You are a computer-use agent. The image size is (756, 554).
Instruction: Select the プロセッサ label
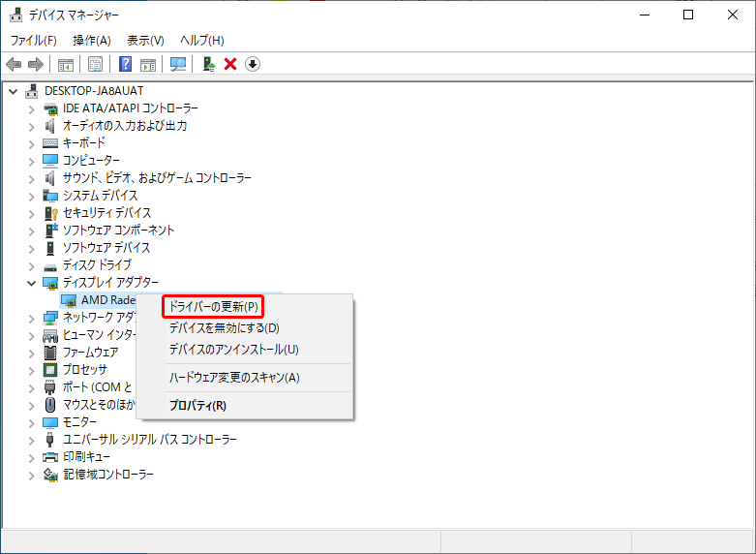[85, 370]
